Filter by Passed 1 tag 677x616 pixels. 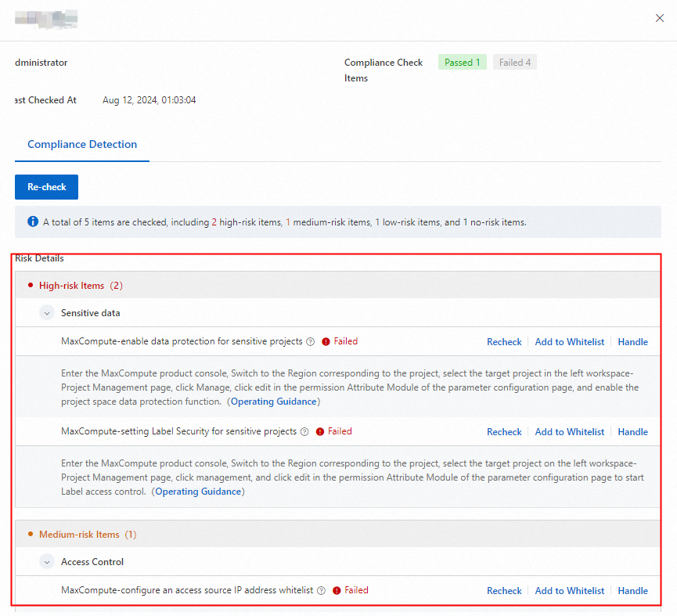[463, 63]
